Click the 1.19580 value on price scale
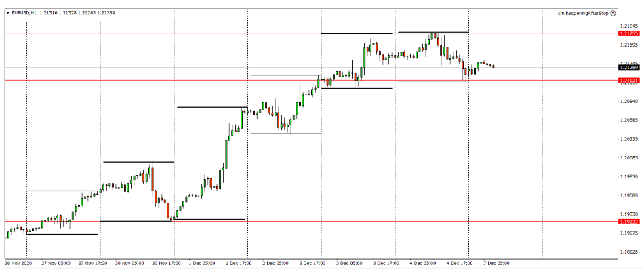Screen dimensions: 644x276 tap(628, 195)
